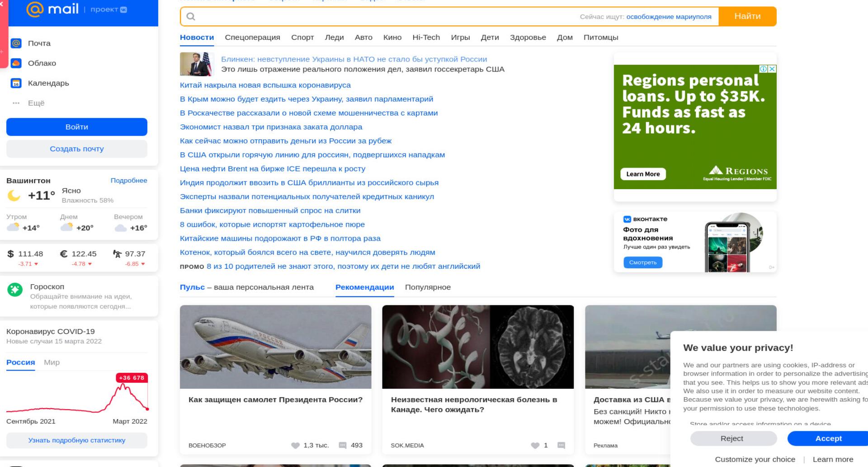
Task: Switch to the Популярное feed tab
Action: [x=428, y=287]
